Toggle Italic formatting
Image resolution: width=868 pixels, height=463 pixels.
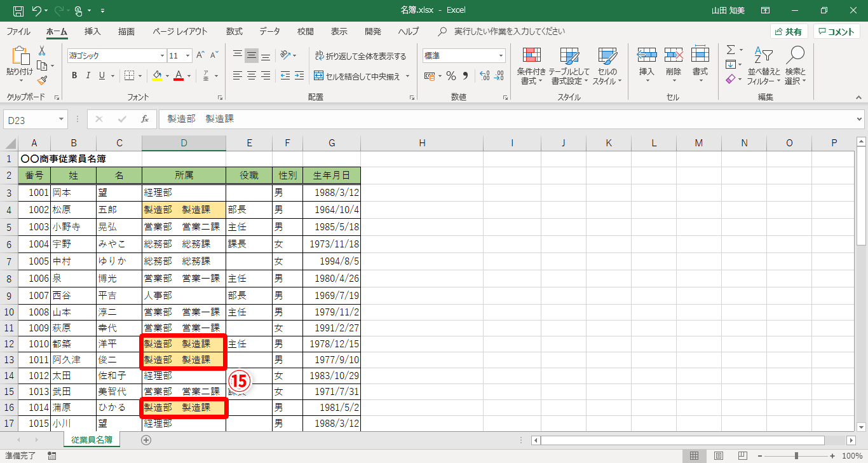click(x=88, y=76)
